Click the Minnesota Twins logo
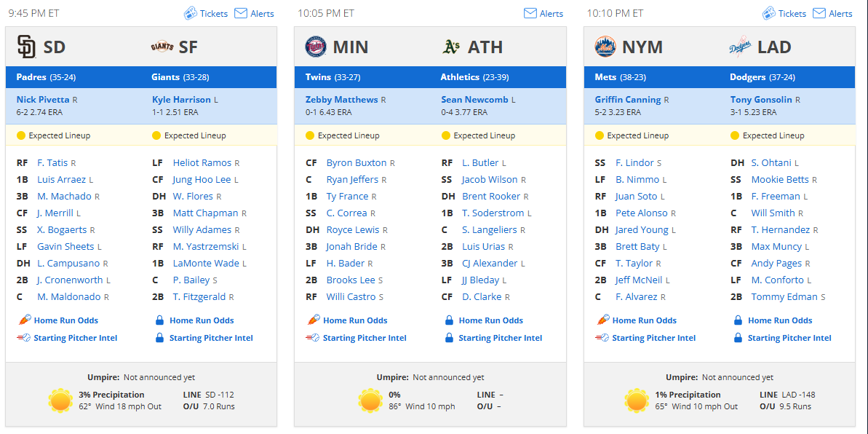The width and height of the screenshot is (868, 434). [x=316, y=47]
